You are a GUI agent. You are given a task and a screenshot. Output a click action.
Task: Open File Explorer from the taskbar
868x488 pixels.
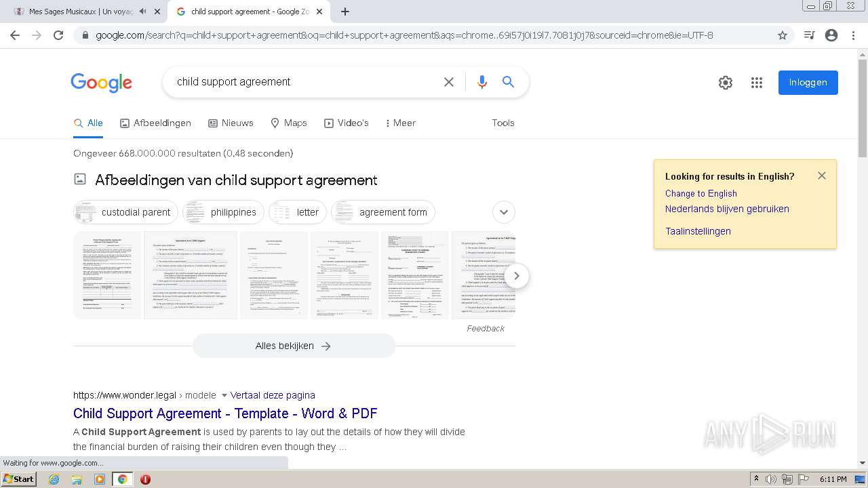pyautogui.click(x=77, y=479)
